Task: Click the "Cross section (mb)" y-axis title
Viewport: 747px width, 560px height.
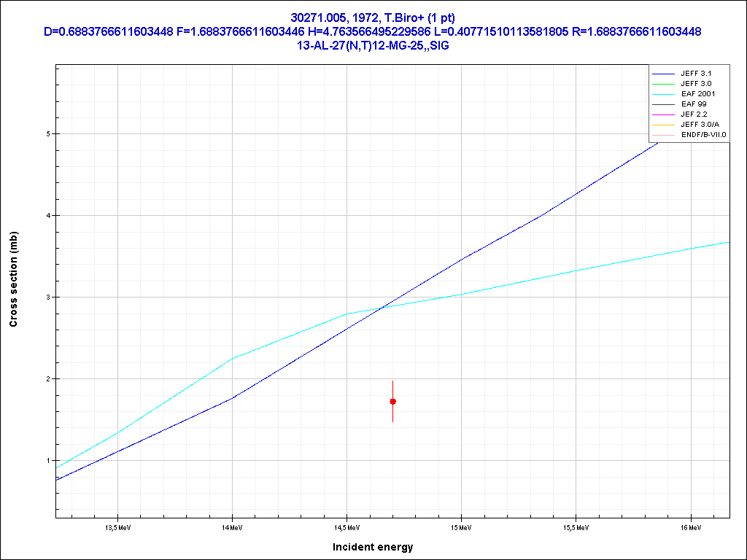Action: point(14,279)
